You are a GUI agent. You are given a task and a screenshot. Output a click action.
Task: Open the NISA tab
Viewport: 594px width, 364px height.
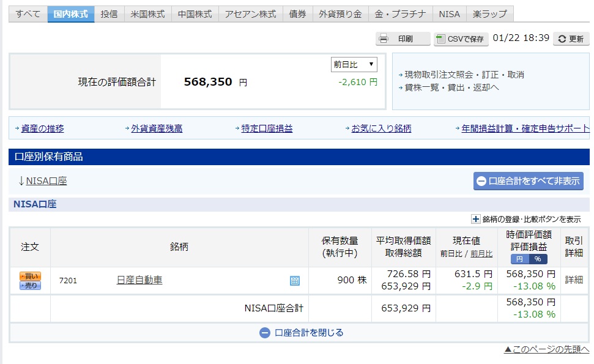click(450, 15)
